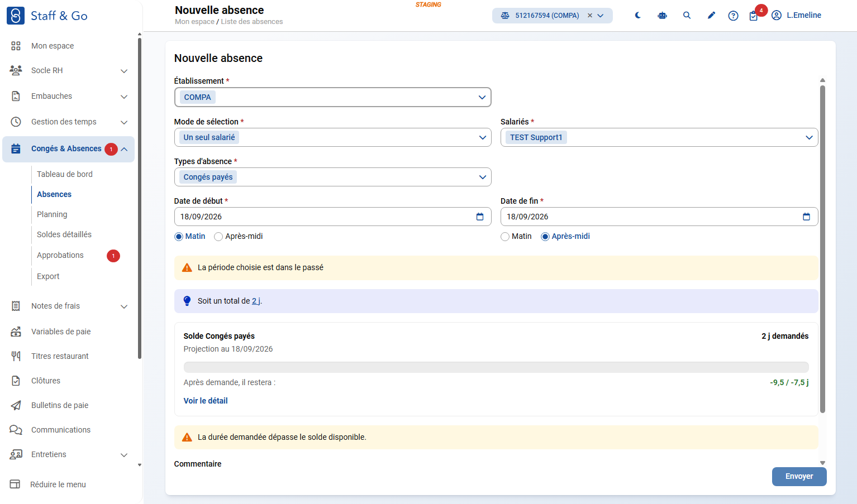Click Voir le détail link
The image size is (857, 504).
tap(206, 401)
